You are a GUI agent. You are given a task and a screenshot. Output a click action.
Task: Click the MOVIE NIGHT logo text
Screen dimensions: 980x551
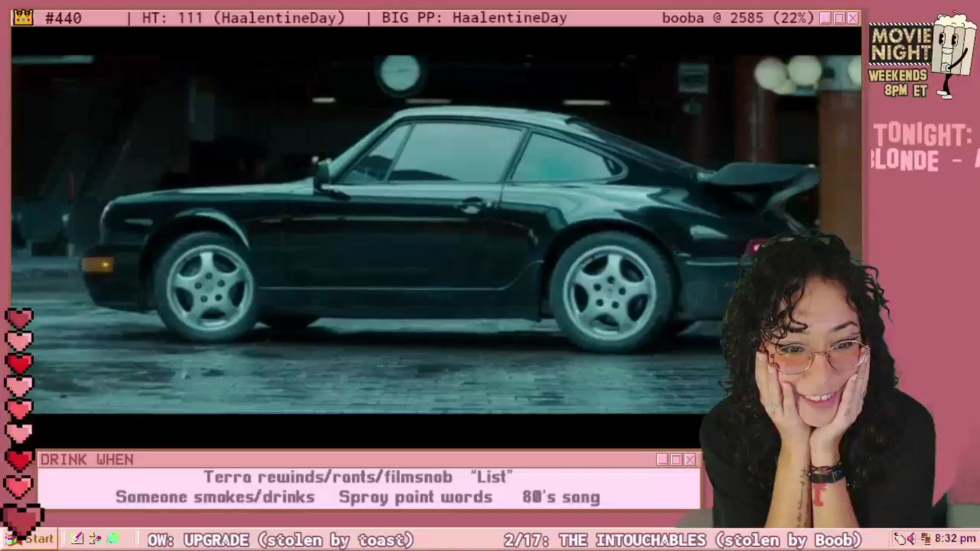901,44
